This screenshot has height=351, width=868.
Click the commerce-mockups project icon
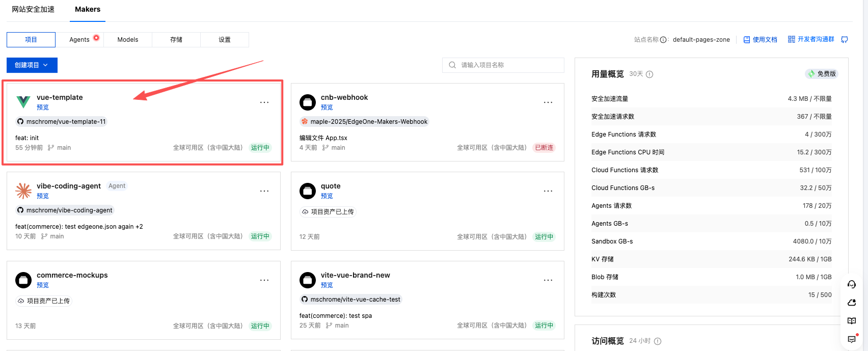pyautogui.click(x=23, y=280)
